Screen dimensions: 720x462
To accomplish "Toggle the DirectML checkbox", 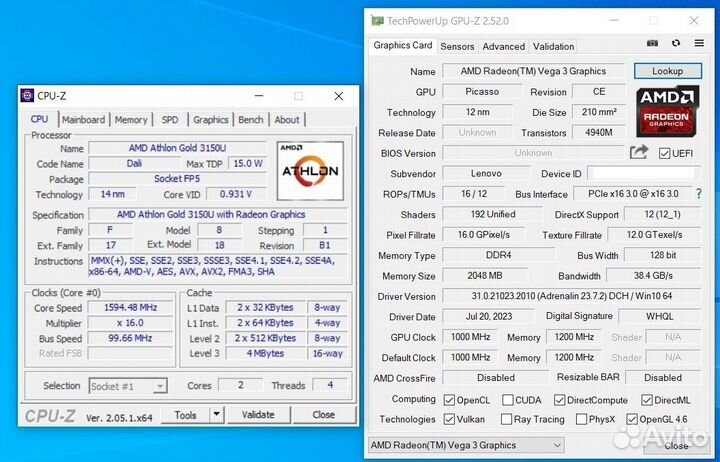I will pyautogui.click(x=647, y=400).
